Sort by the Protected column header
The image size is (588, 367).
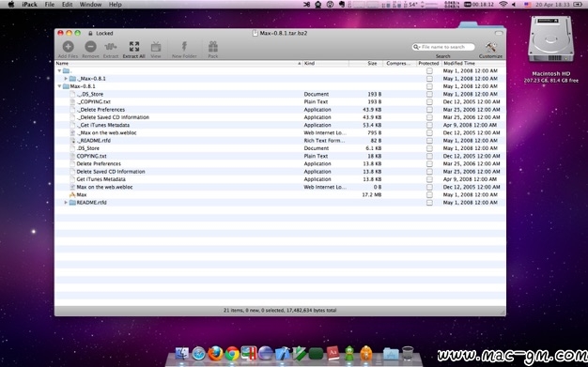[429, 63]
